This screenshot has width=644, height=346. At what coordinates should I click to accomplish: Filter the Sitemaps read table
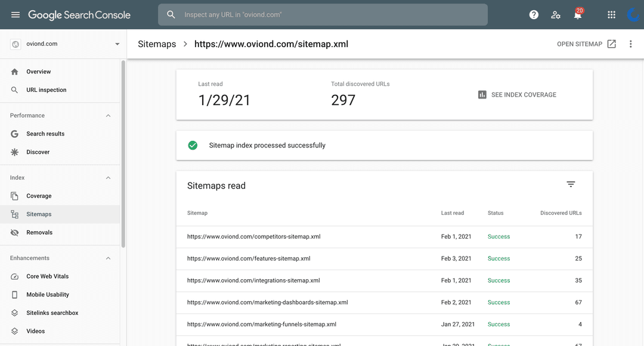pos(571,184)
